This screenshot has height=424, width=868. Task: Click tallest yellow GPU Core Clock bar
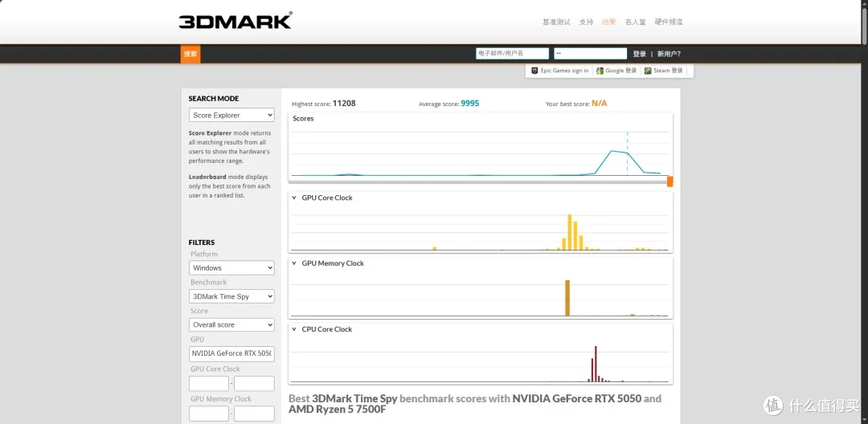tap(570, 232)
